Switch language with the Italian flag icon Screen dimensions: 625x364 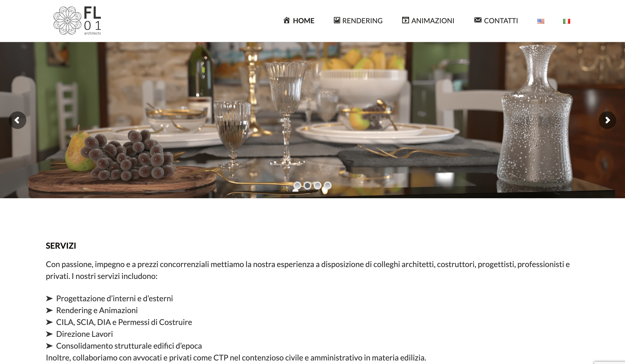[566, 21]
